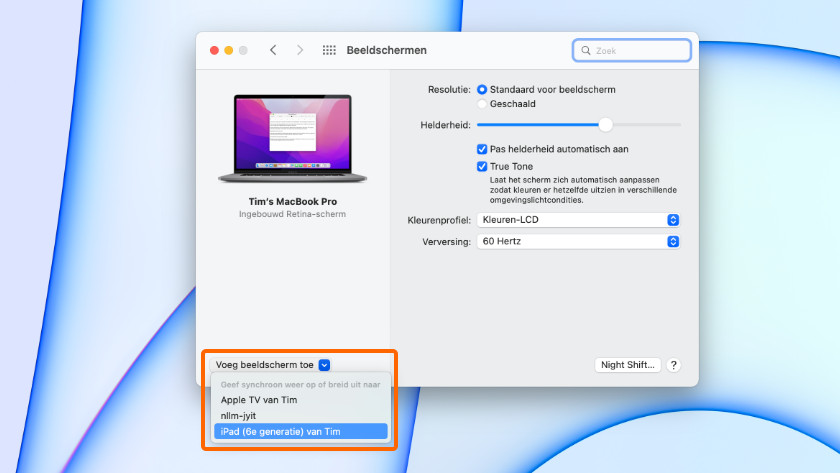This screenshot has height=473, width=840.
Task: Select Tim's MacBook Pro display thumbnail
Action: click(292, 139)
